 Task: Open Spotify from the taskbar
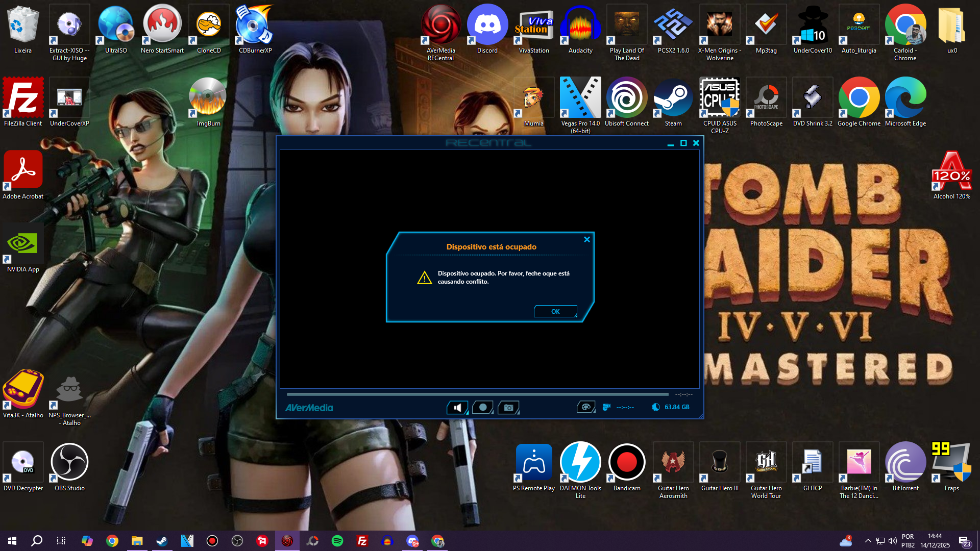click(x=337, y=541)
